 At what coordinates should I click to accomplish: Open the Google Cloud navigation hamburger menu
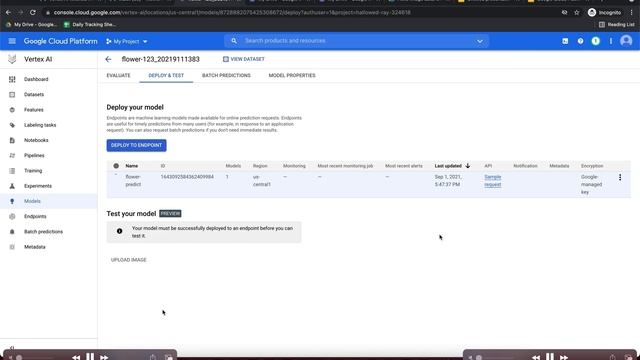12,41
